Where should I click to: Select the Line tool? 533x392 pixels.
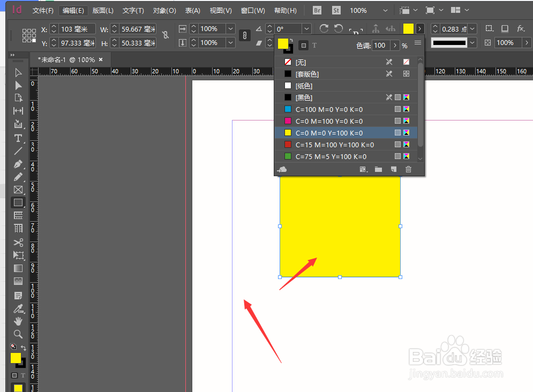[18, 151]
